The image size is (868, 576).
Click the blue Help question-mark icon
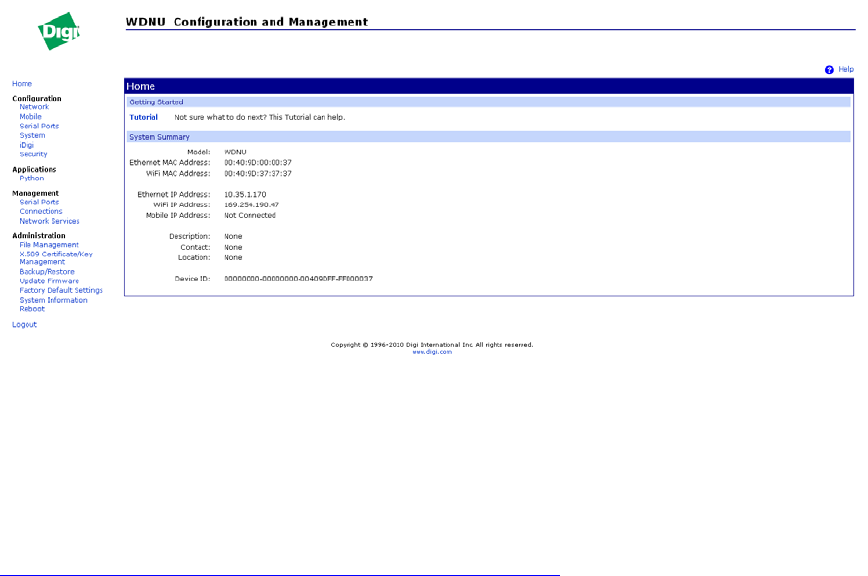[829, 70]
